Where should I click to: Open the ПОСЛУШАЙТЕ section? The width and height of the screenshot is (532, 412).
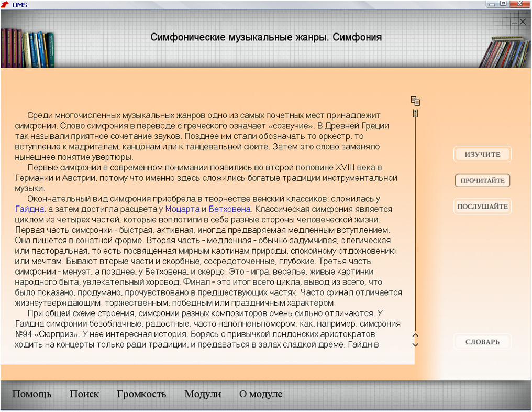pos(482,206)
